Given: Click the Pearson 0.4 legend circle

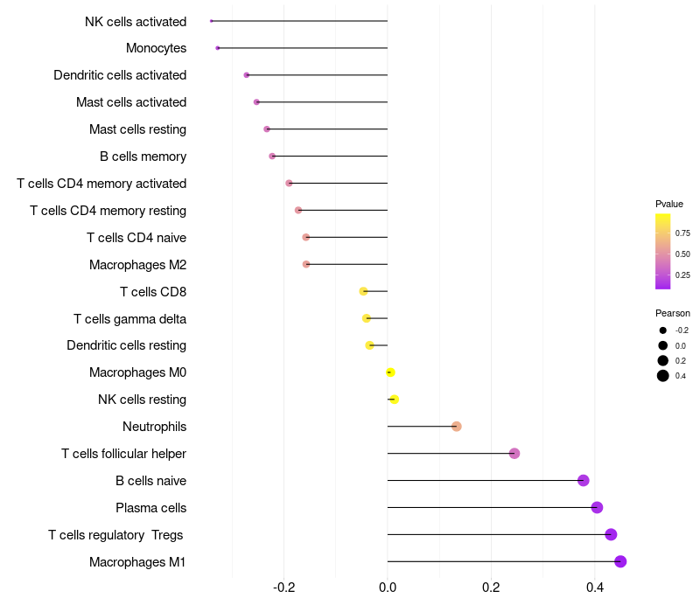Looking at the screenshot, I should 663,376.
